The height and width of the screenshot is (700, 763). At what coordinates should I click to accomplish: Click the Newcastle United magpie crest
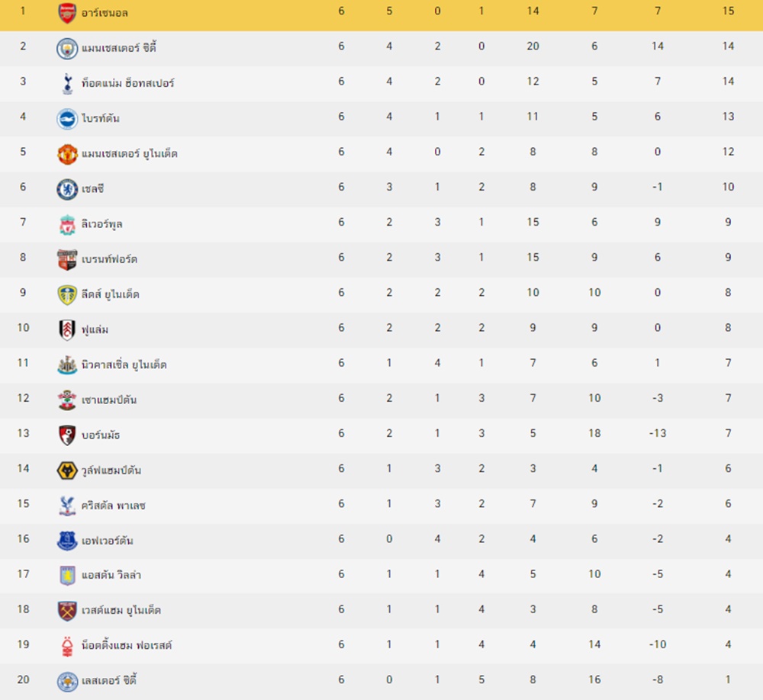[67, 364]
